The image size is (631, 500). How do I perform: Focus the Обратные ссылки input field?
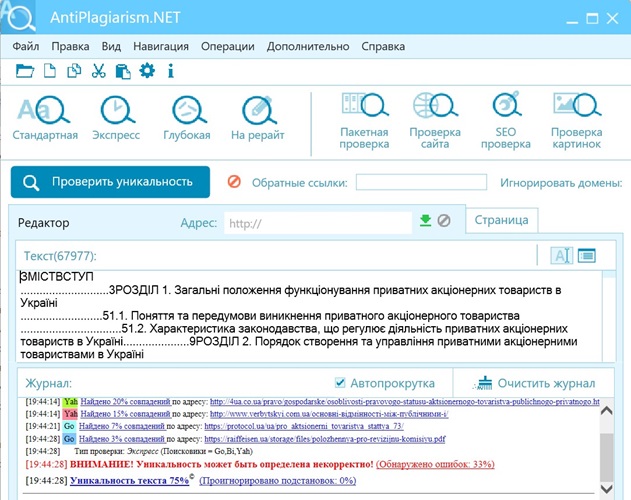[421, 182]
